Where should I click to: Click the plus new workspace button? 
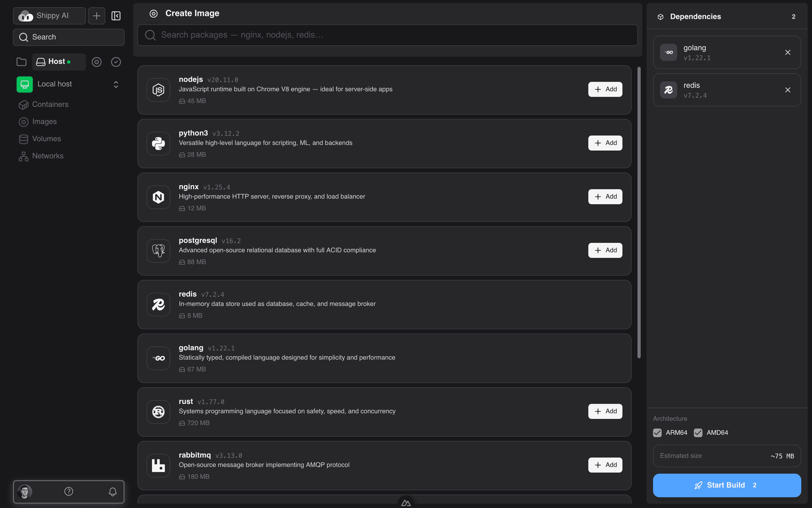(x=96, y=16)
